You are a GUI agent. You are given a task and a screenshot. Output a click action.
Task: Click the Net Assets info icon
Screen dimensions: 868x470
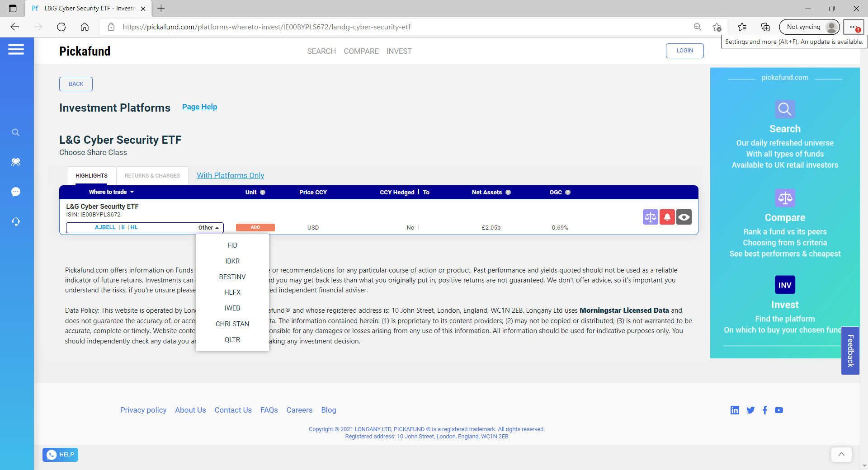point(508,193)
